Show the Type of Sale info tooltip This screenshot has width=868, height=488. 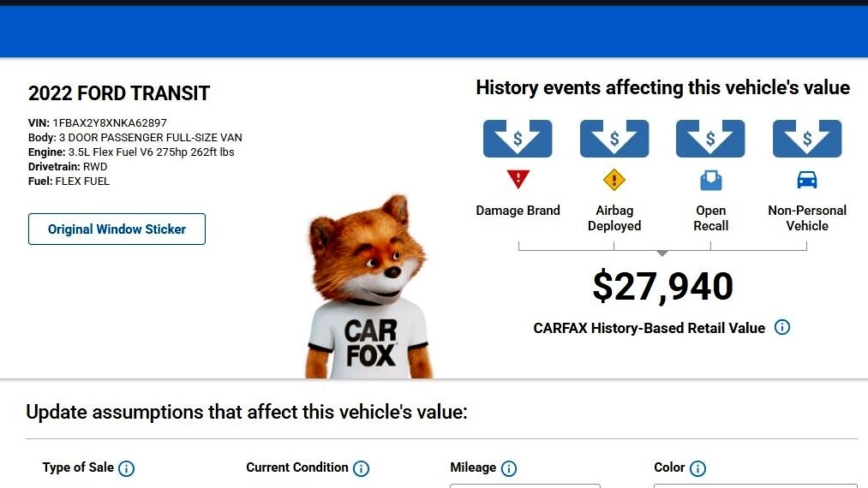126,468
